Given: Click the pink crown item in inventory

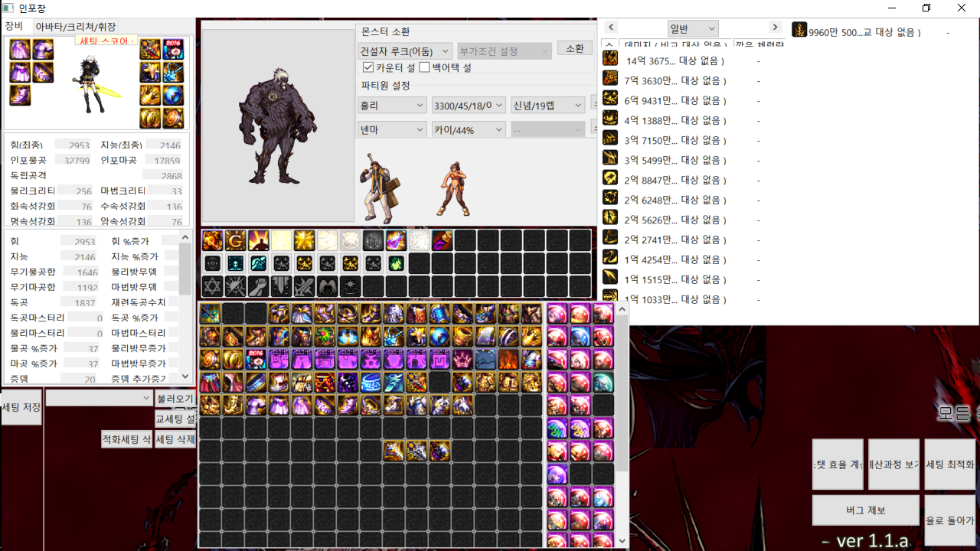Looking at the screenshot, I should click(462, 360).
